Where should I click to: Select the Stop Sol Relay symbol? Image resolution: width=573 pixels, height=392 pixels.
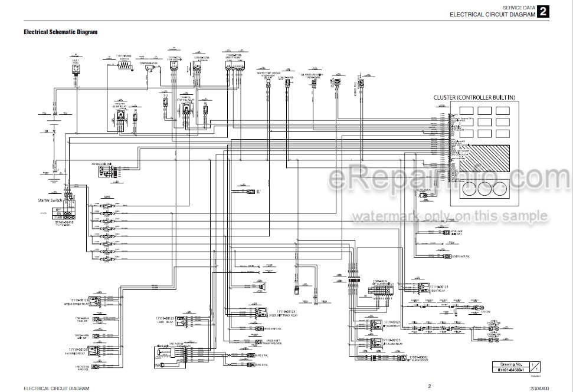(x=186, y=109)
